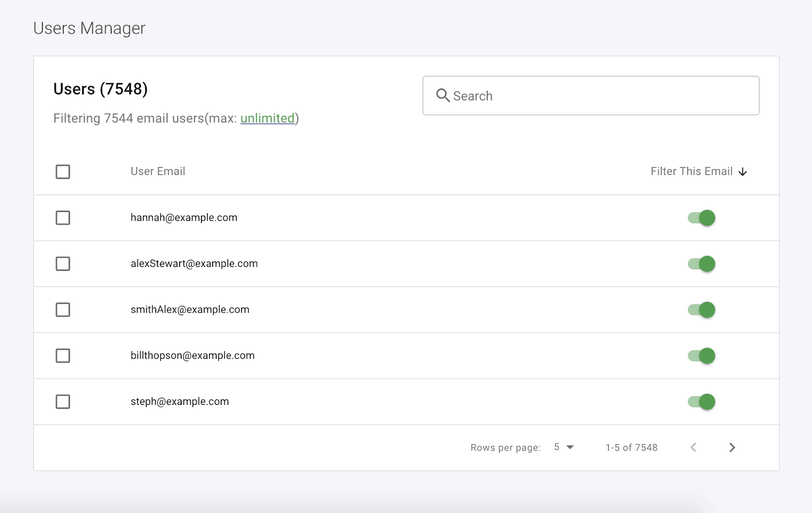Image resolution: width=812 pixels, height=513 pixels.
Task: Toggle filter switch for alexStewart@example.com
Action: pyautogui.click(x=701, y=264)
